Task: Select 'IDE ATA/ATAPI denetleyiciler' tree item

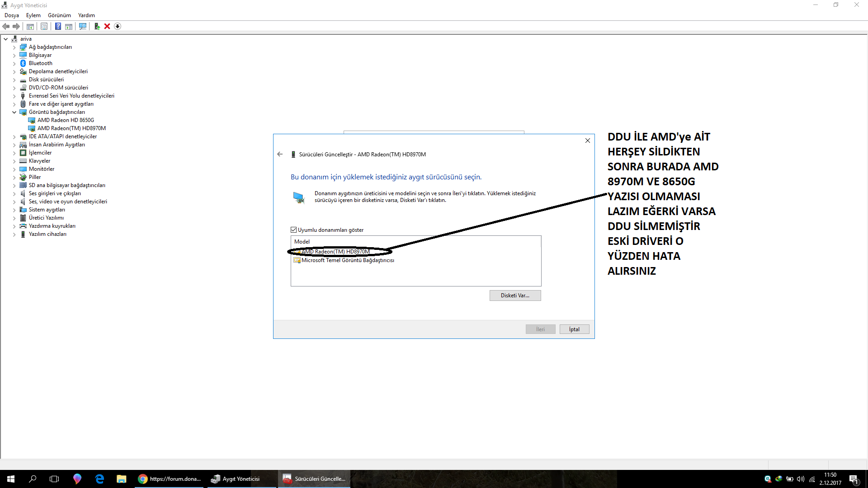Action: click(x=63, y=136)
